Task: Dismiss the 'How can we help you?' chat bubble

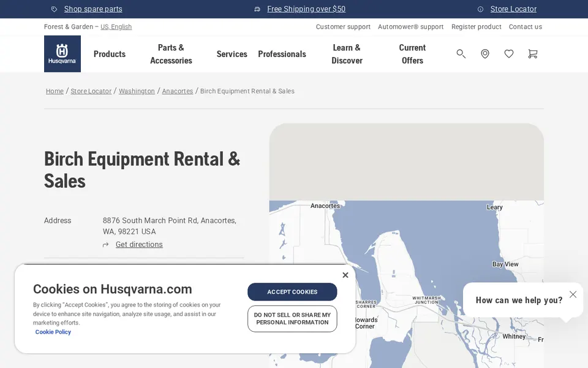Action: (573, 294)
